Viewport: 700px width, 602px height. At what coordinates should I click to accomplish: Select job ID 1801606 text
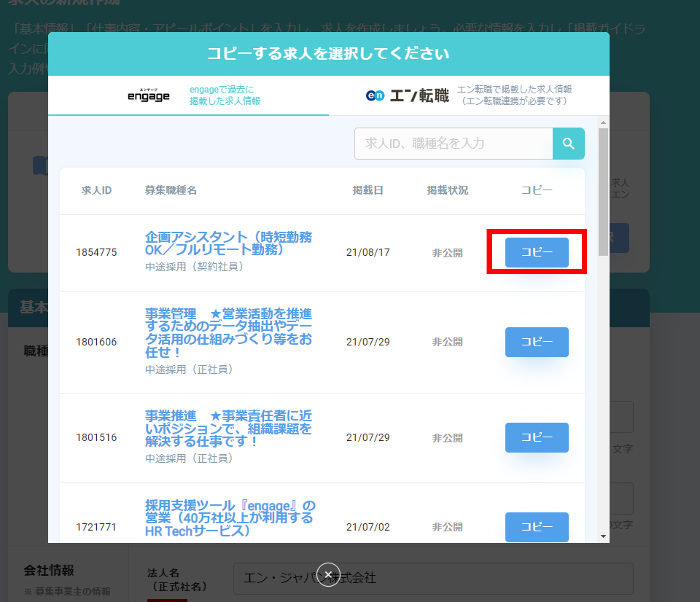point(96,342)
